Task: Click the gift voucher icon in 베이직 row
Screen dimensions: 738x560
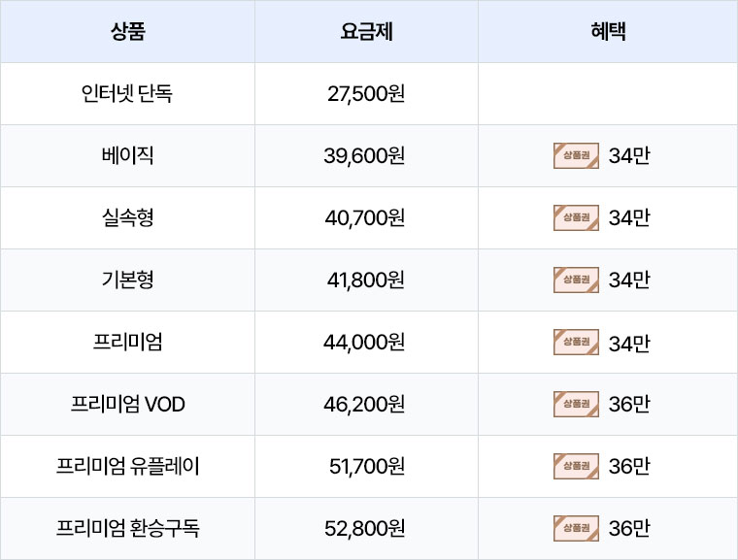Action: coord(576,155)
